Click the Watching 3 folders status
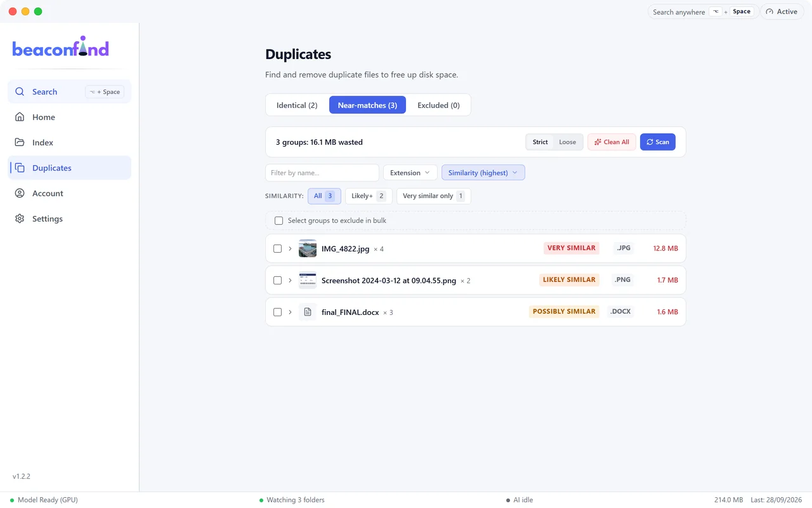Viewport: 812px width, 508px height. [292, 500]
